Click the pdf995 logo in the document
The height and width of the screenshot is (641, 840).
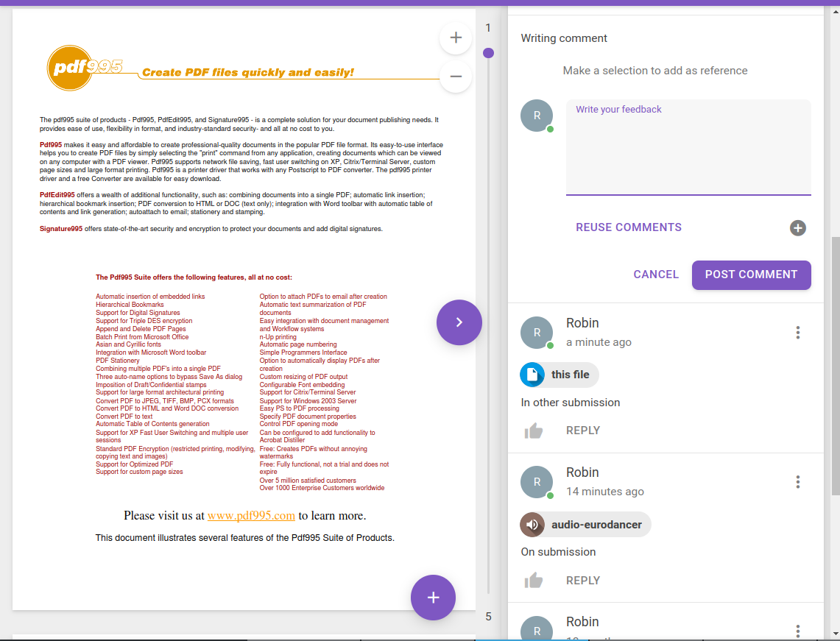tap(85, 68)
